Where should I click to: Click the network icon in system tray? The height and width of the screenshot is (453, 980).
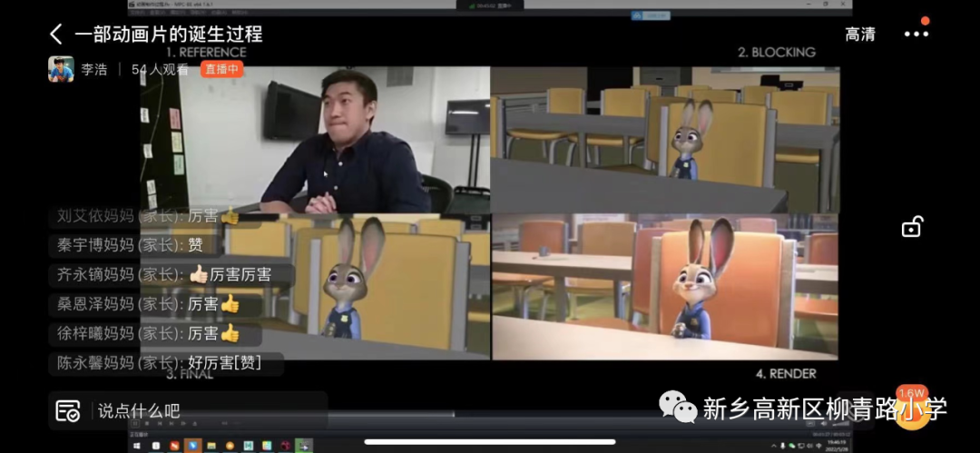click(801, 446)
